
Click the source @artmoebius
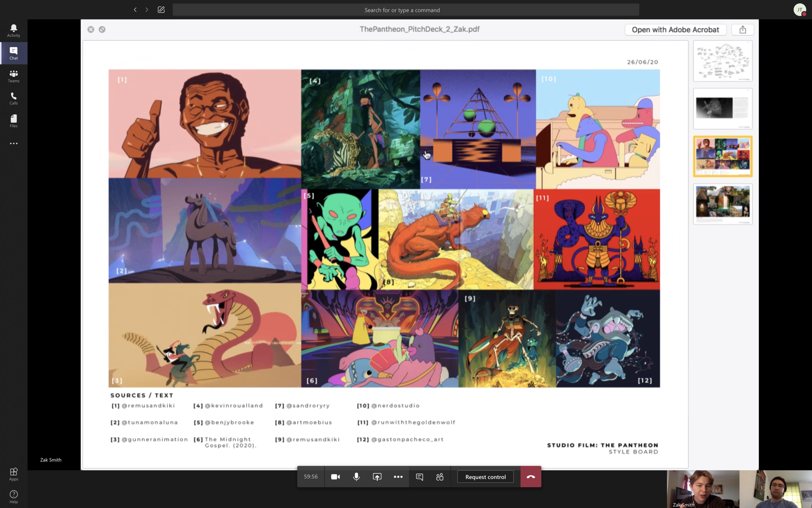(x=309, y=422)
